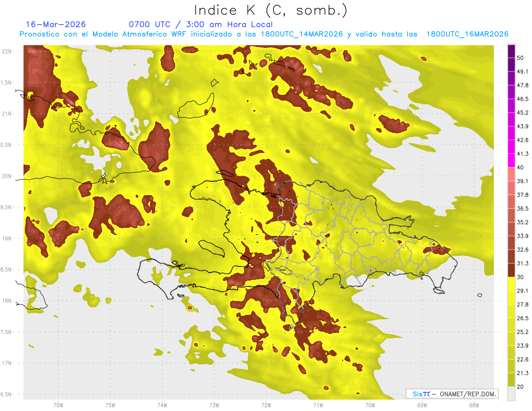The width and height of the screenshot is (532, 411).
Task: Click the '50' value on color scale
Action: tap(520, 58)
